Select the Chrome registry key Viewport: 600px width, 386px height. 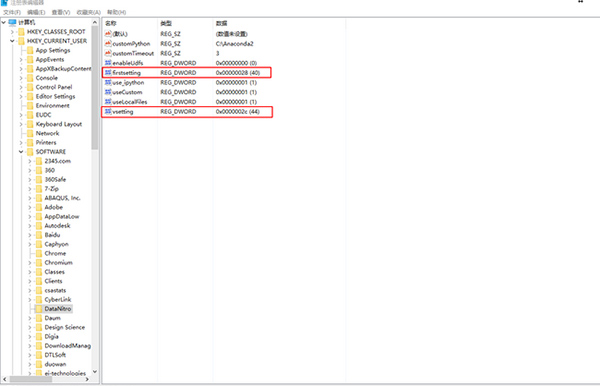pos(55,254)
